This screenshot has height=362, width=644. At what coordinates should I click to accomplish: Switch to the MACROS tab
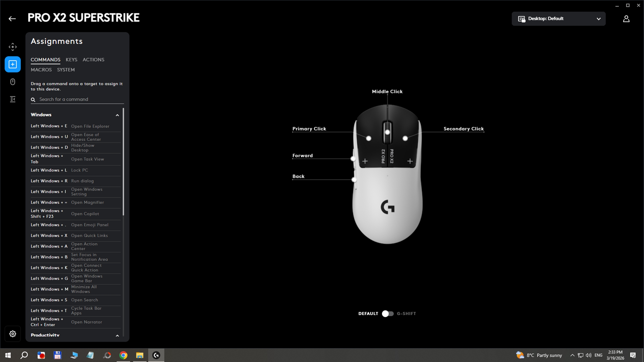tap(41, 70)
